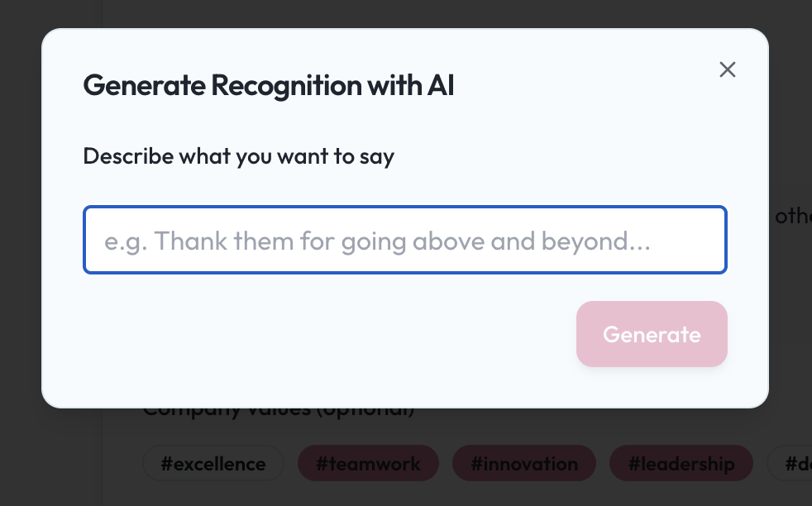Click the "Describe what you want to say" label
Viewport: 812px width, 506px height.
239,155
